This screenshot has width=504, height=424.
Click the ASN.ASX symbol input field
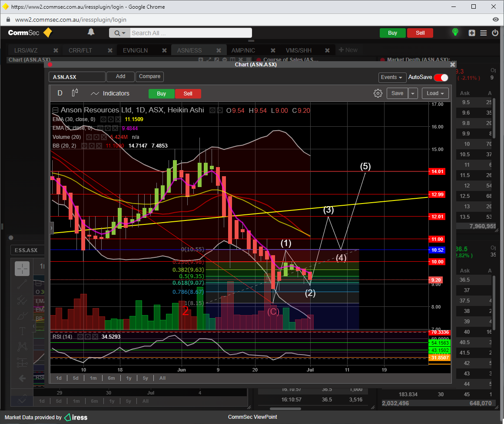(x=77, y=77)
